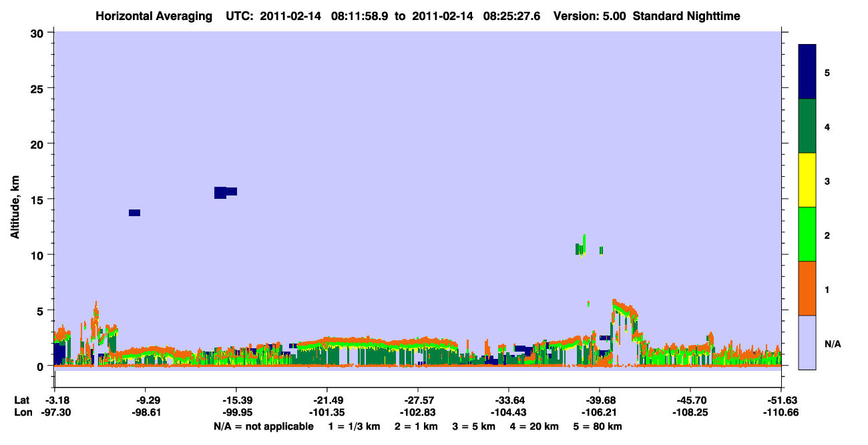868x445 pixels.
Task: Click the 'N/A = not applicable' legend text
Action: point(264,426)
